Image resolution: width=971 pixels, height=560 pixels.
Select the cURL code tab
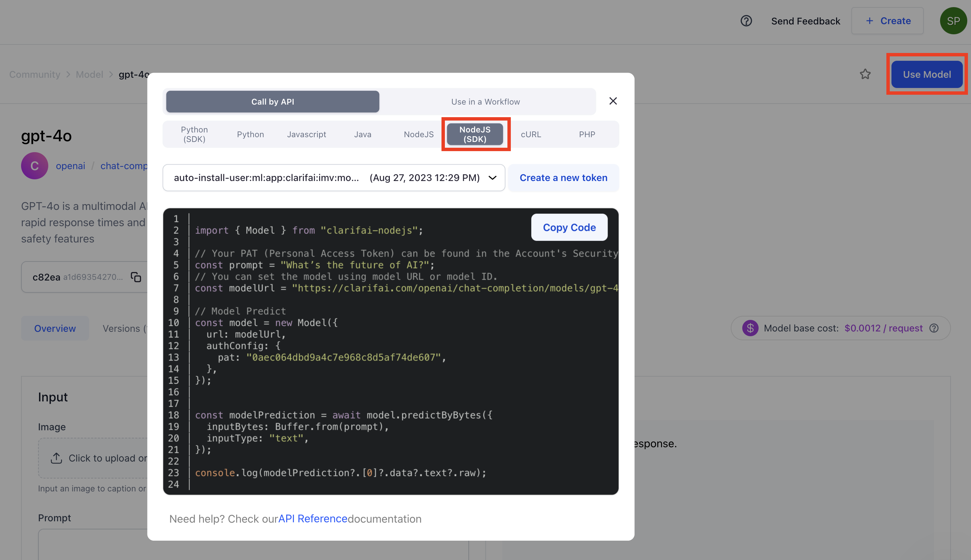coord(531,134)
